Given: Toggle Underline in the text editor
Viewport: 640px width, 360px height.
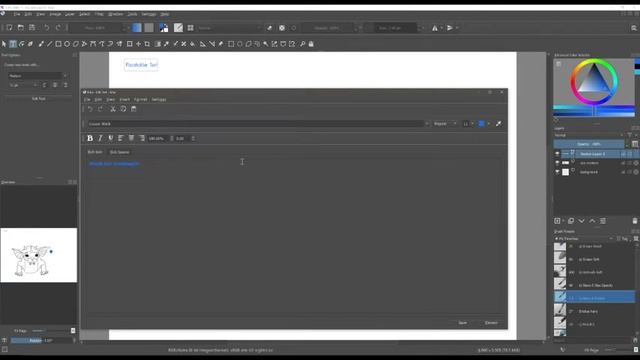Looking at the screenshot, I should (111, 138).
